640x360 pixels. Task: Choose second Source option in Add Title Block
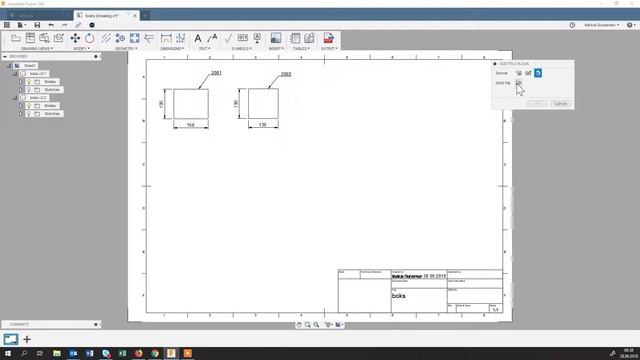(528, 73)
